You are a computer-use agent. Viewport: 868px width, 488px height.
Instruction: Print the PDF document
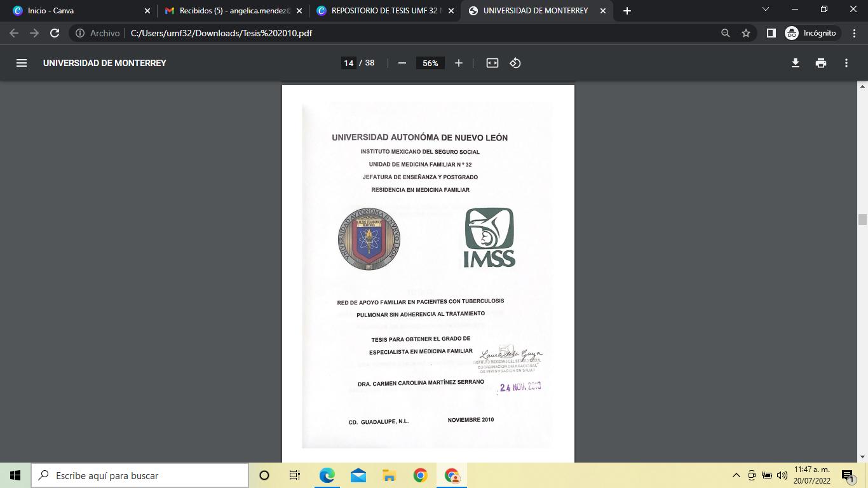(821, 63)
